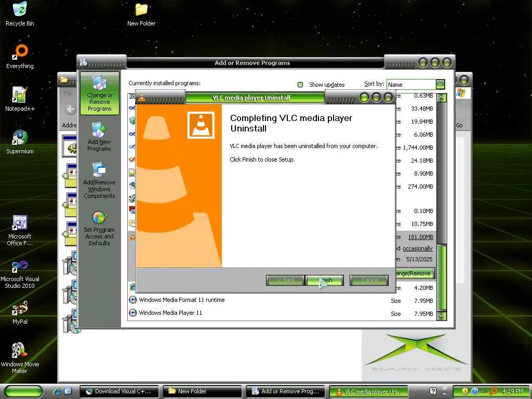Click the blue help tray icon
532x399 pixels.
(x=475, y=391)
